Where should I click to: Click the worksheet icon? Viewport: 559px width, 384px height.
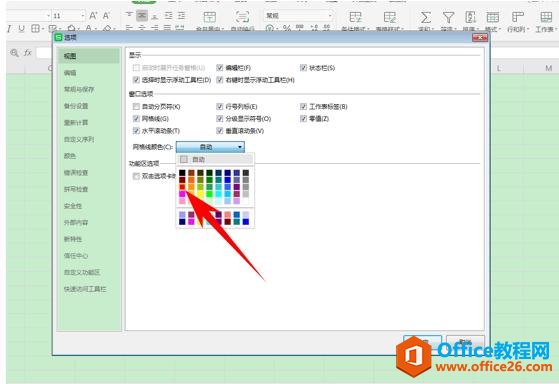click(x=545, y=17)
